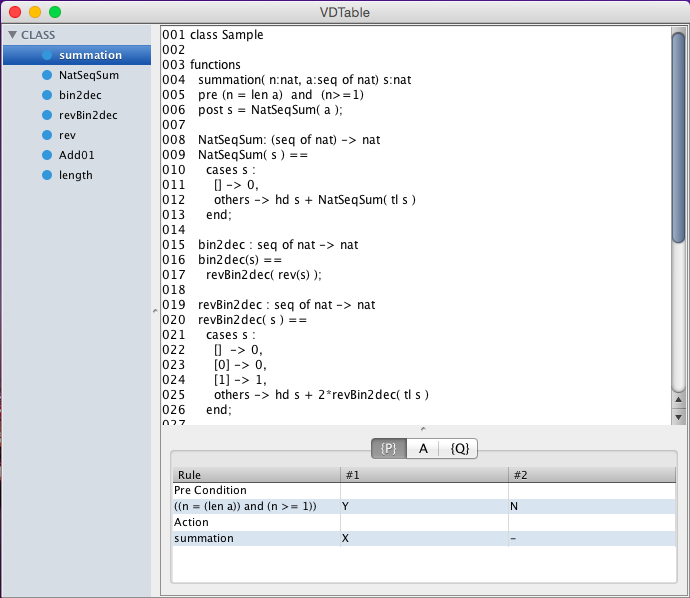Switch to the {Q} tab
This screenshot has height=598, width=690.
[x=459, y=448]
